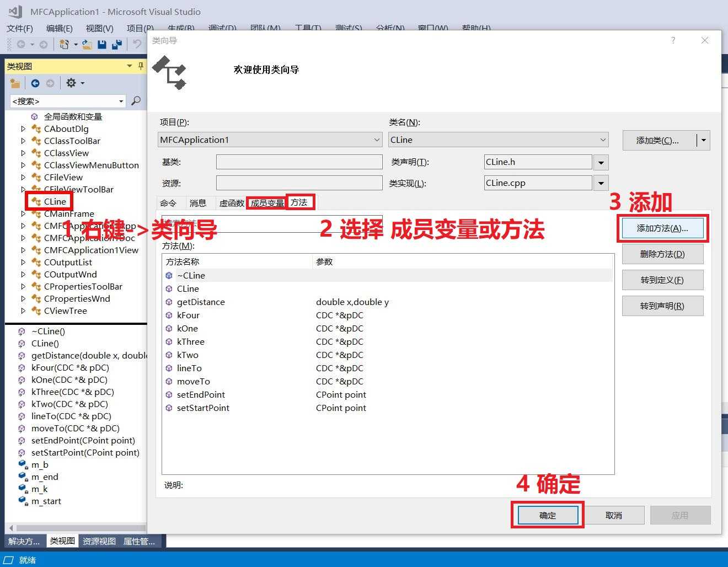Click the Add Class button

[x=659, y=140]
